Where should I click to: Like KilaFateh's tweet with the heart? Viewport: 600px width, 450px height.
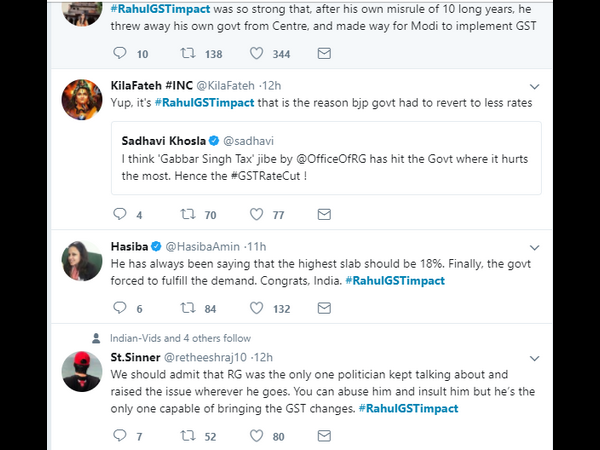[257, 214]
